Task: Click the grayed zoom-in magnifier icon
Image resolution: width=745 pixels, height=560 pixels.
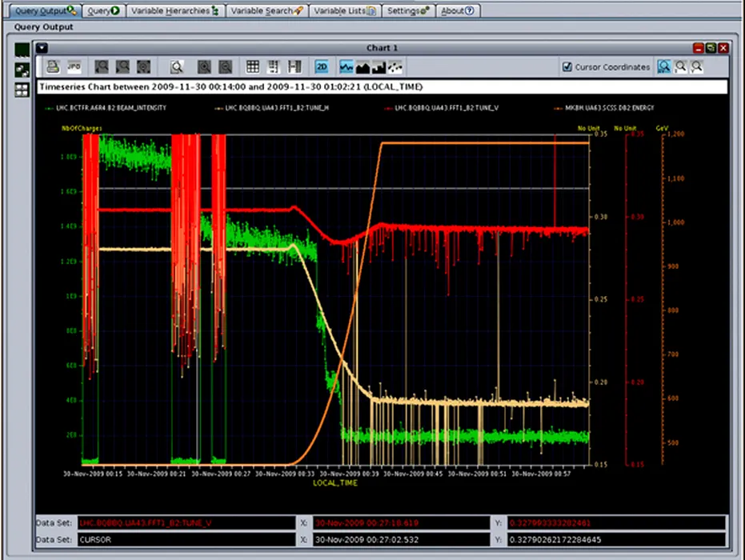Action: point(204,67)
